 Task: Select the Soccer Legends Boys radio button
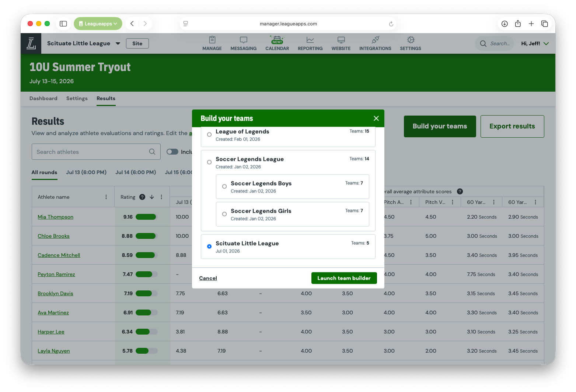click(x=224, y=187)
